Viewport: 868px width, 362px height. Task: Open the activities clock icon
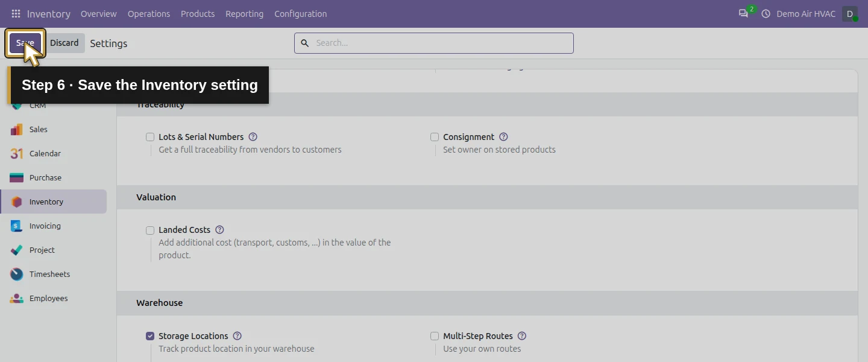[766, 14]
